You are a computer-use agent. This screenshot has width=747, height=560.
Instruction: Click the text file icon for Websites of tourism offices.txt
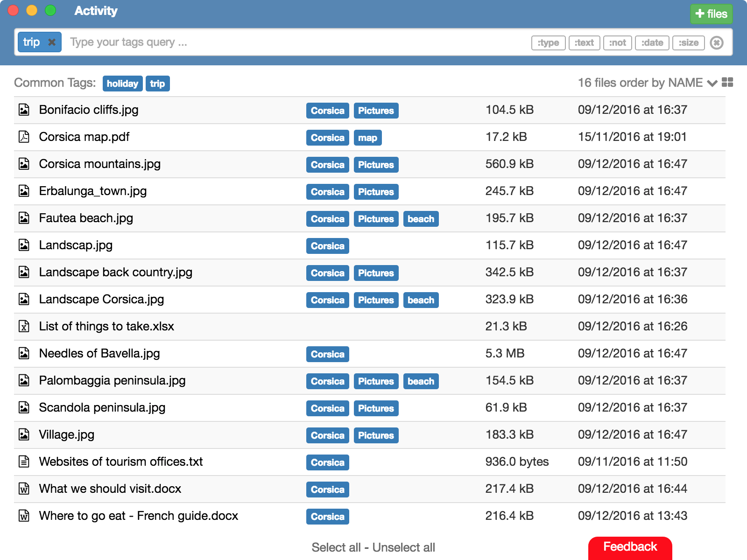point(23,462)
